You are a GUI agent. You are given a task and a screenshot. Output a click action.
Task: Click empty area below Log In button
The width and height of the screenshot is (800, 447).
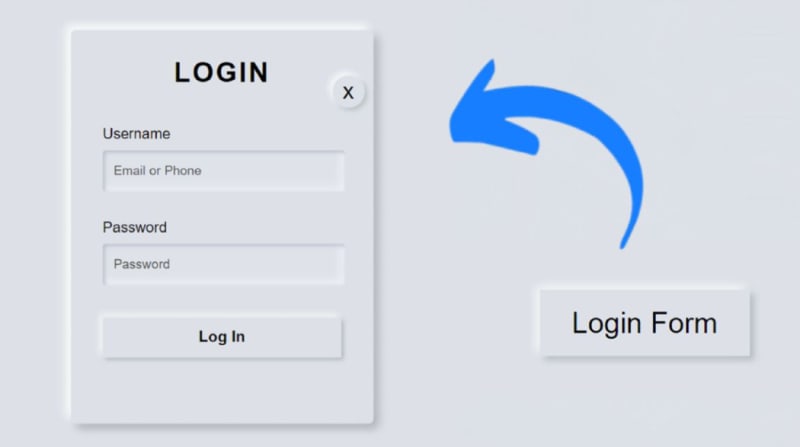coord(222,390)
